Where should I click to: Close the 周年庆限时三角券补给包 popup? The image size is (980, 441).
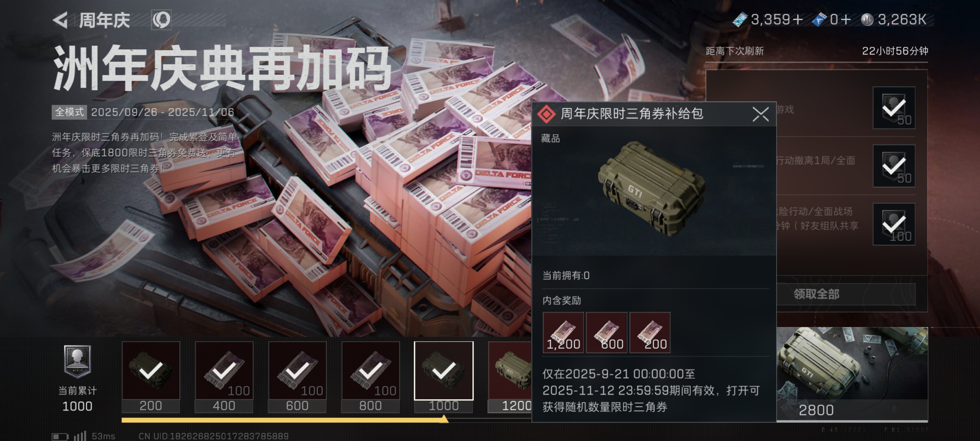tap(761, 114)
